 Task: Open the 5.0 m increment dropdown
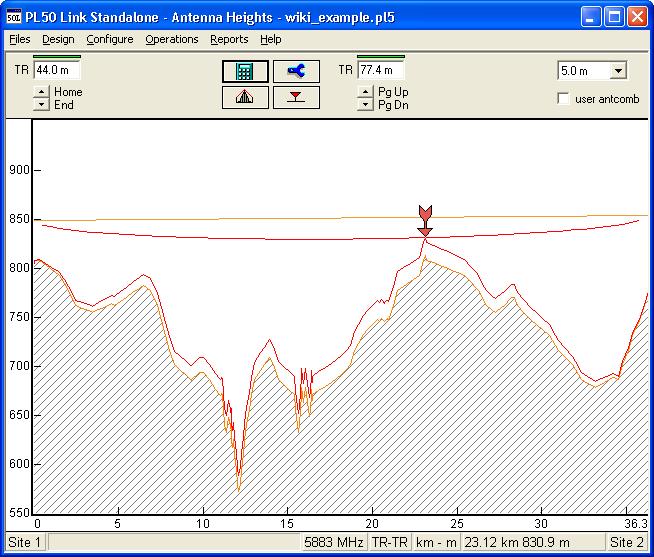[617, 71]
